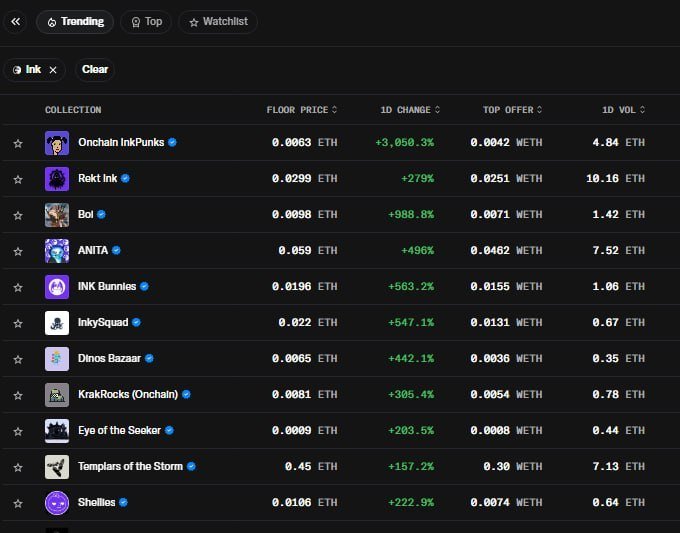680x533 pixels.
Task: Open InkySquad octopus thumbnail
Action: point(57,323)
